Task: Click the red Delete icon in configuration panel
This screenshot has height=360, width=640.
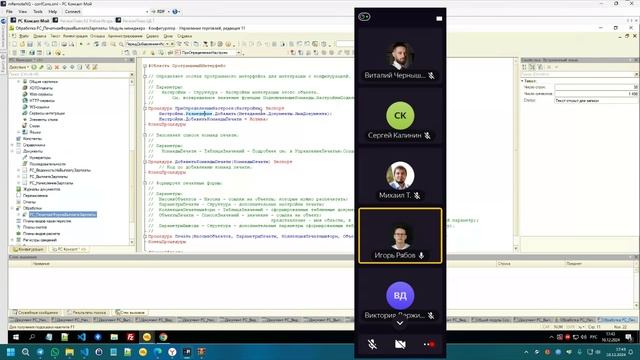Action: [57, 67]
